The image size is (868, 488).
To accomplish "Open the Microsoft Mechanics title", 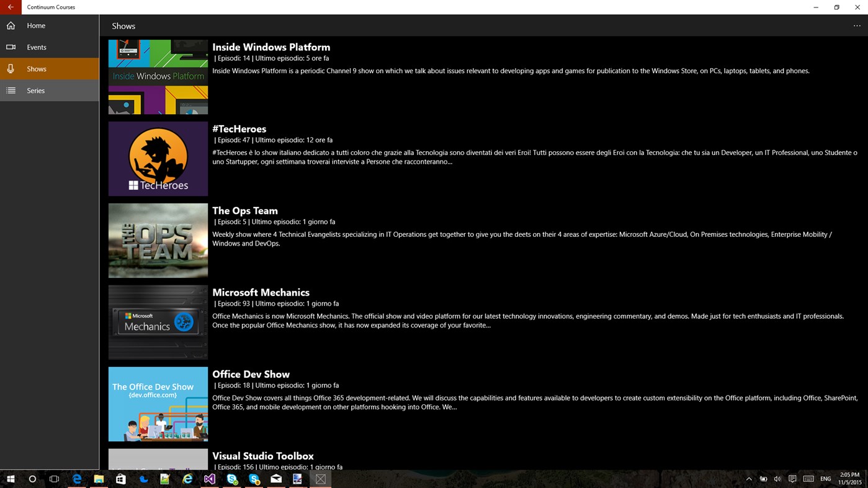I will pyautogui.click(x=261, y=293).
